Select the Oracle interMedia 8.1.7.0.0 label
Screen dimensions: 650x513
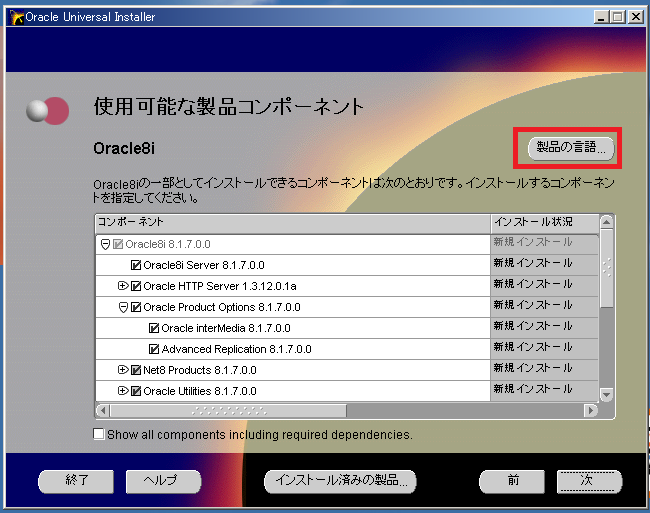click(226, 328)
